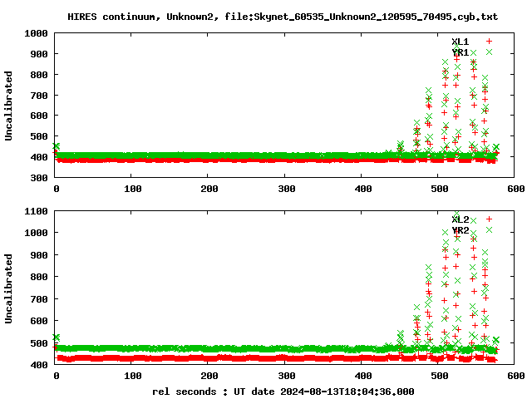Click the green cross marker beside YR1
This screenshot has width=532, height=399.
coord(489,52)
